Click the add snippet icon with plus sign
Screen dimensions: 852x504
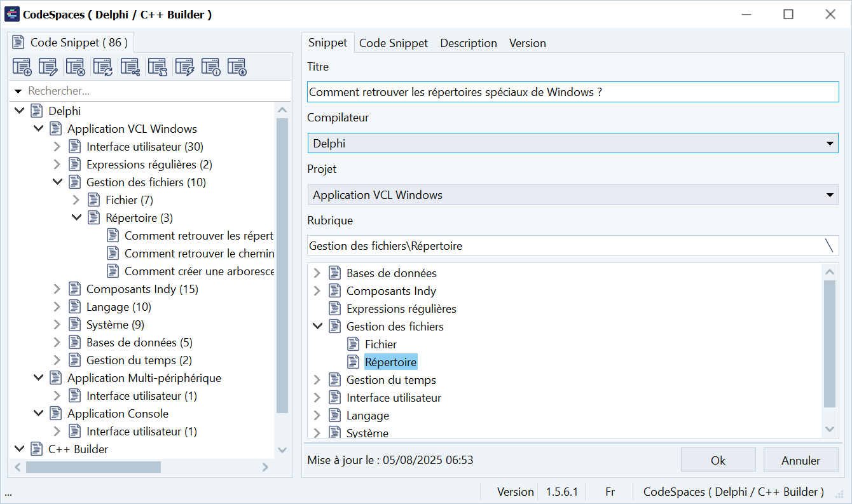pos(22,67)
